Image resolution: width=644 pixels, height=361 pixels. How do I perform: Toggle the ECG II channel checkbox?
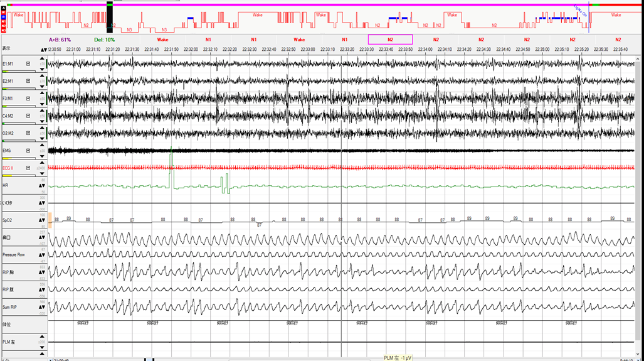[x=28, y=168]
